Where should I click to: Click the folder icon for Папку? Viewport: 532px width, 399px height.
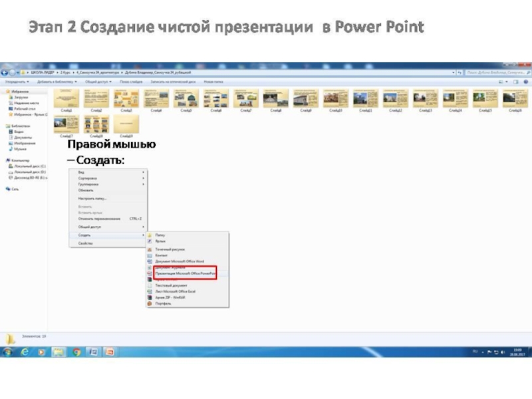[150, 235]
